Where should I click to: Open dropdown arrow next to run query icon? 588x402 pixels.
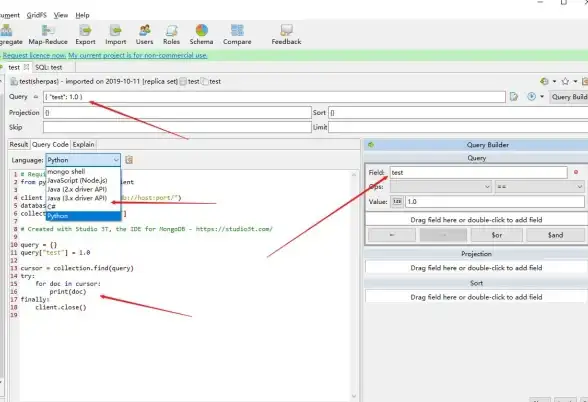click(x=542, y=97)
